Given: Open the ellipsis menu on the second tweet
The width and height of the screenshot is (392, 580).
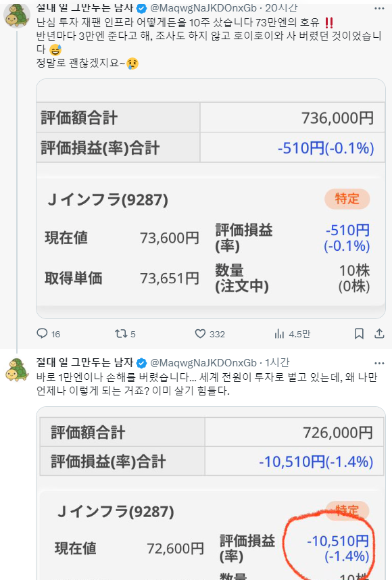Looking at the screenshot, I should pyautogui.click(x=381, y=364).
